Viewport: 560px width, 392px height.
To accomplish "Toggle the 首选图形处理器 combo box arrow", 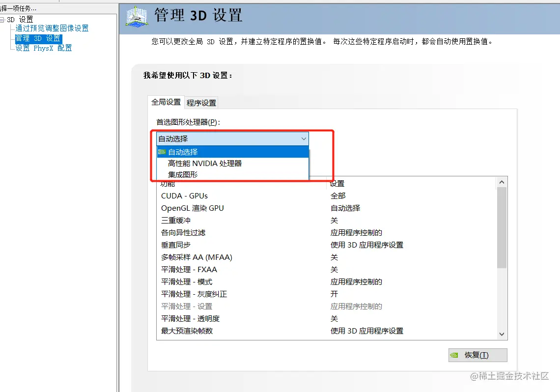I will pos(304,139).
